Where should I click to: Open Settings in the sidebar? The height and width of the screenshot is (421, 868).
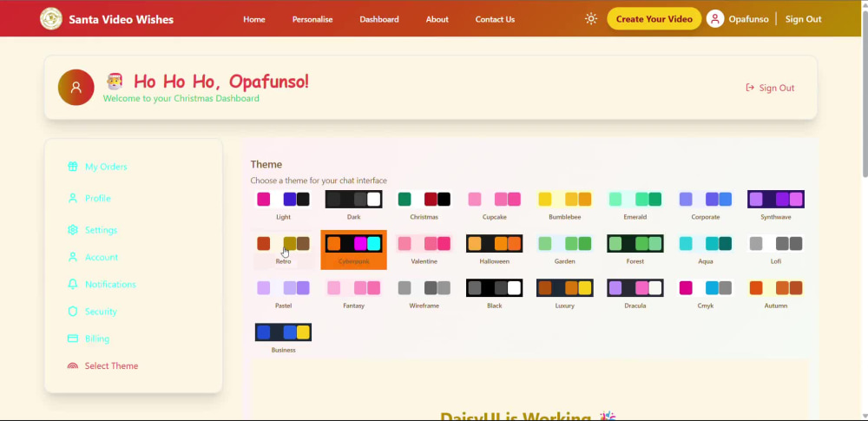(x=101, y=230)
